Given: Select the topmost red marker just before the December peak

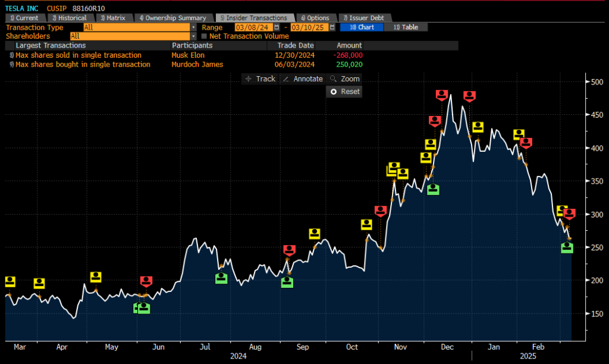Looking at the screenshot, I should pyautogui.click(x=442, y=95).
